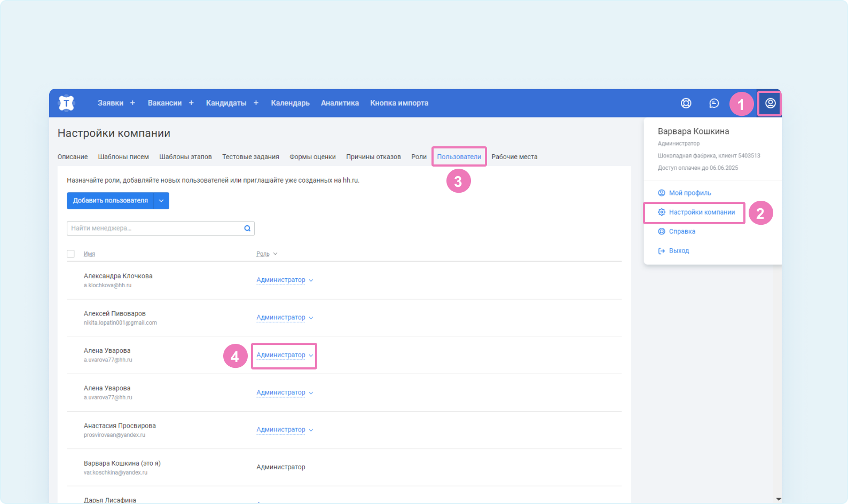Open role dropdown for Александра Клочкова
848x504 pixels.
pyautogui.click(x=285, y=280)
